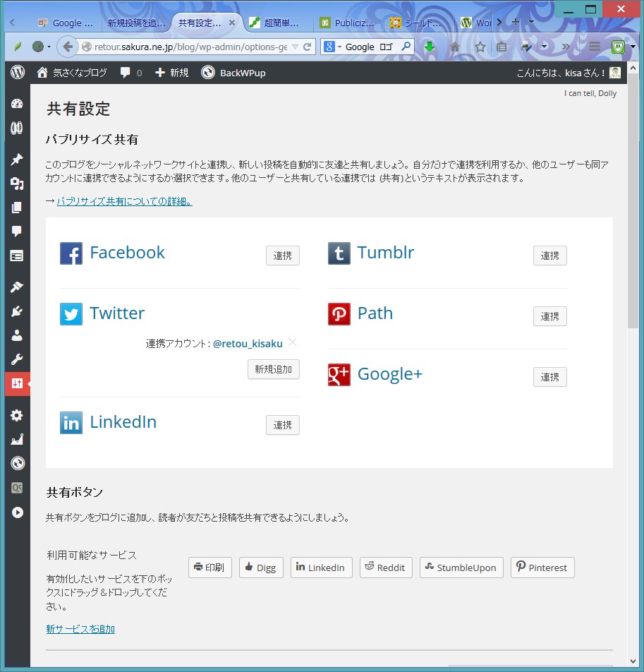The width and height of the screenshot is (644, 672).
Task: Click the green download arrow toolbar icon
Action: (430, 47)
